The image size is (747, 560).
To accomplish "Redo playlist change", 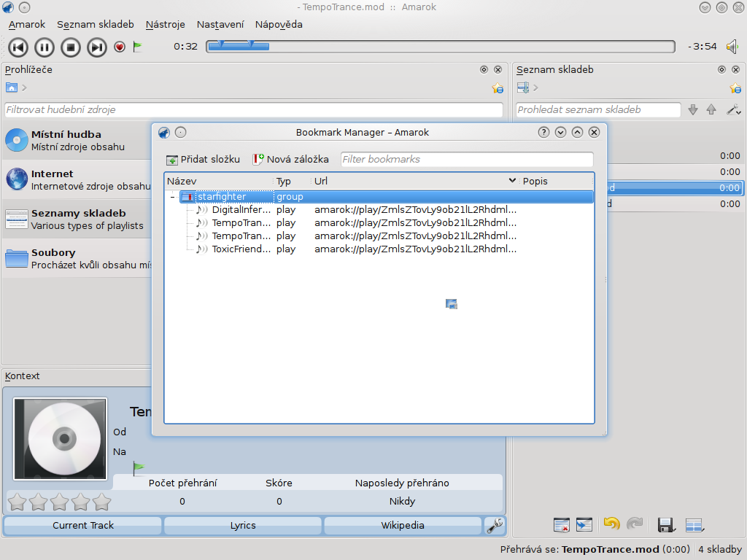I will coord(635,524).
